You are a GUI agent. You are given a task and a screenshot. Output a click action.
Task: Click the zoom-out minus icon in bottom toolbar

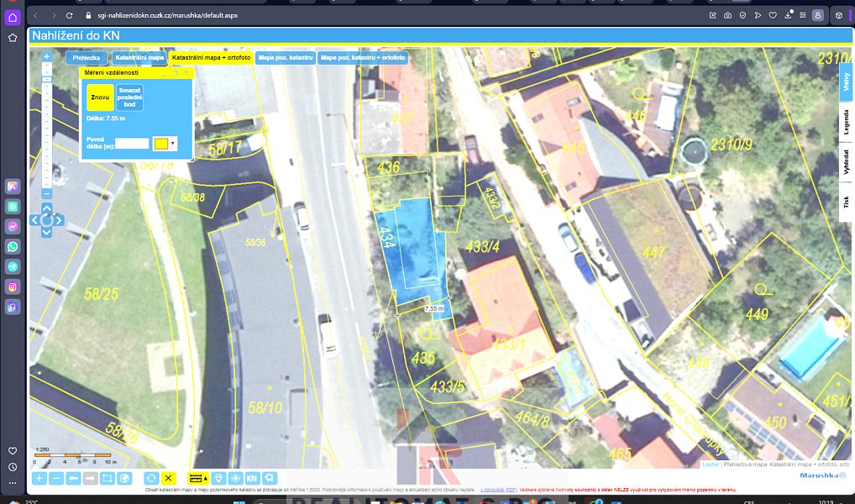56,478
